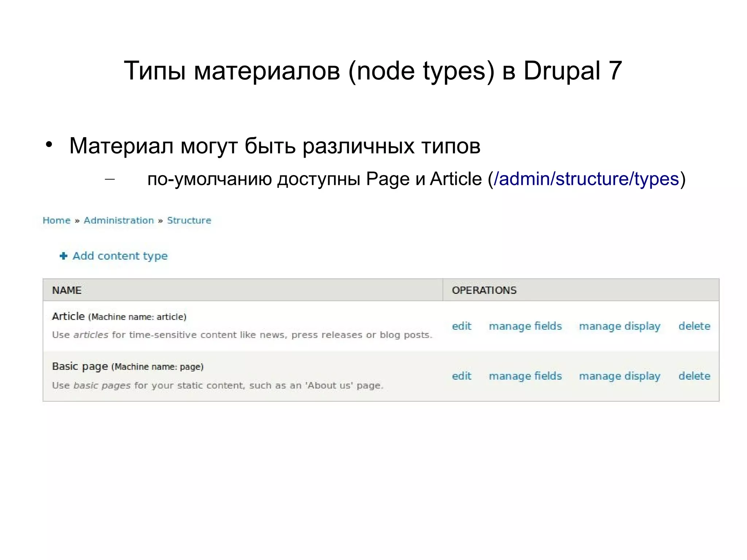The image size is (747, 560).
Task: Open manage fields for Article
Action: (525, 326)
